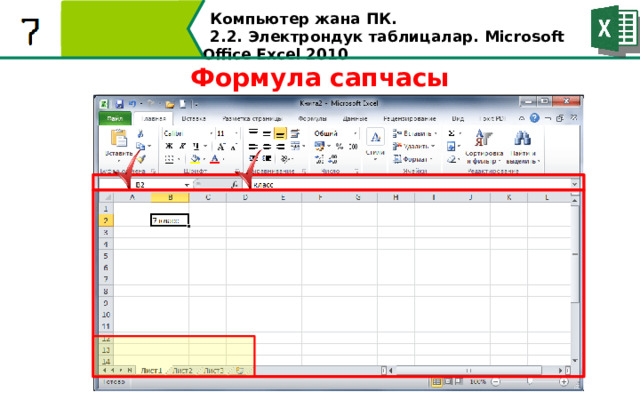Image resolution: width=640 pixels, height=400 pixels.
Task: Open the Вставить cells insert dropdown arrow
Action: pyautogui.click(x=436, y=133)
